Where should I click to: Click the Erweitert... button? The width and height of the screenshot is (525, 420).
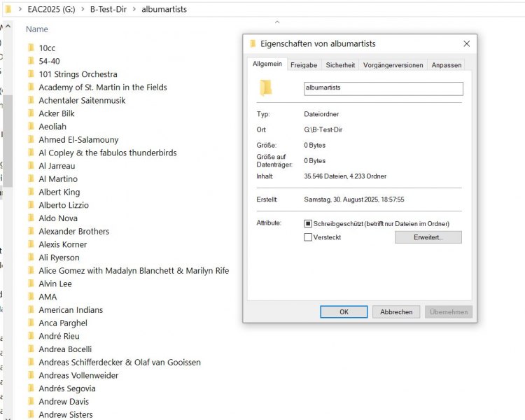[428, 237]
